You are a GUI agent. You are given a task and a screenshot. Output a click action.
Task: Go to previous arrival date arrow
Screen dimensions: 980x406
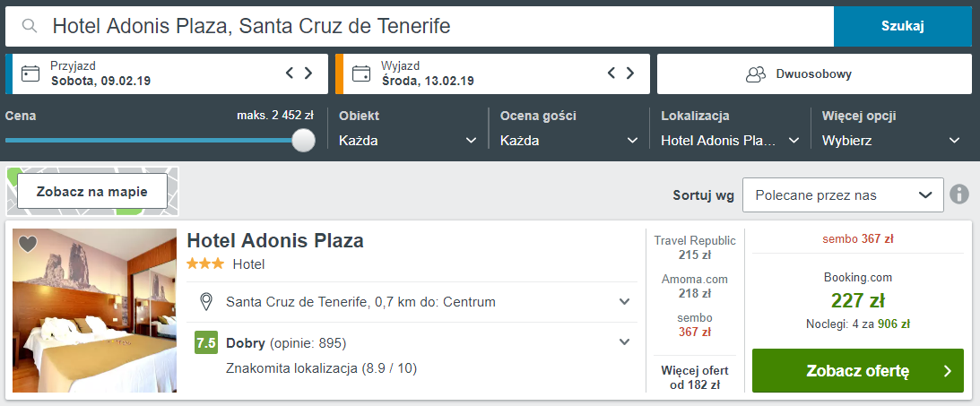point(290,73)
